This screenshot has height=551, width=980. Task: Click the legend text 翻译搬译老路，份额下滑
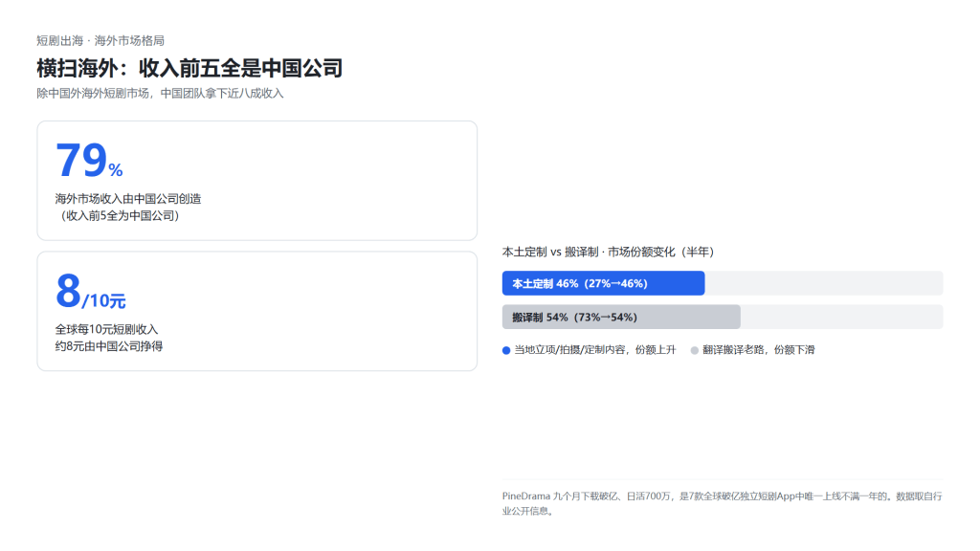759,350
